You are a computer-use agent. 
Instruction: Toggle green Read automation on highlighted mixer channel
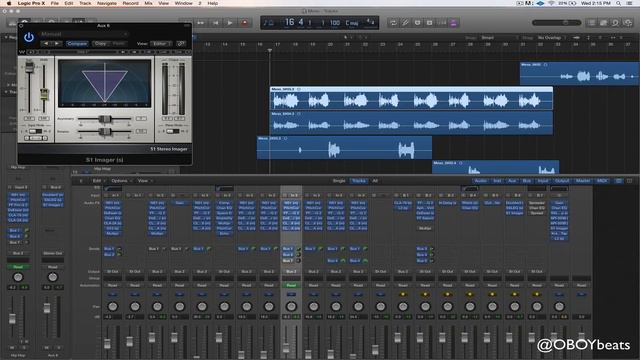291,285
